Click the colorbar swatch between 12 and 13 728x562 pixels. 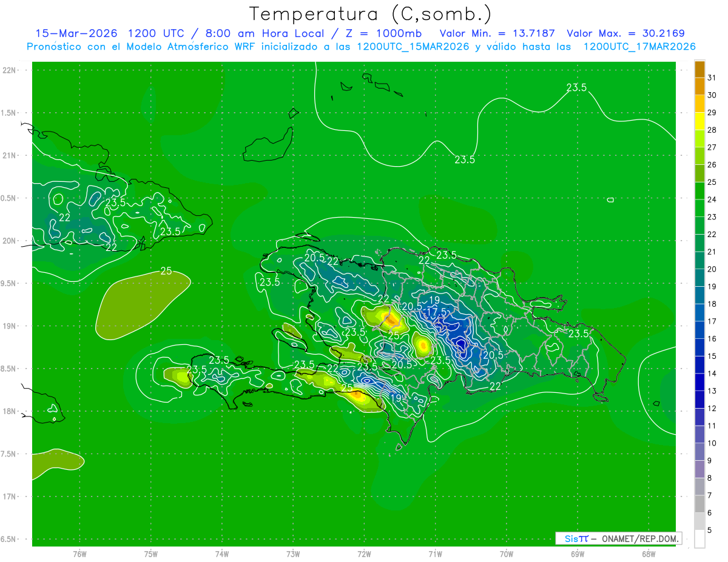point(699,400)
